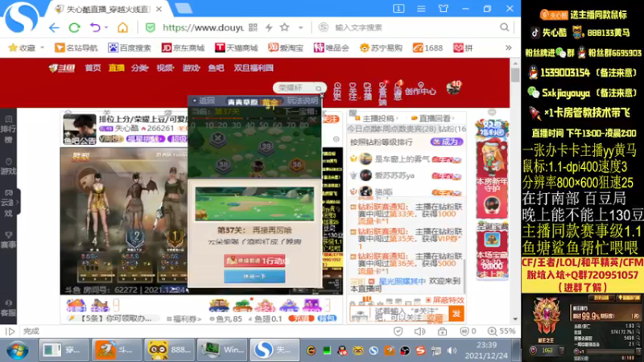Open the browser home page icon
The height and width of the screenshot is (362, 644).
(x=122, y=27)
